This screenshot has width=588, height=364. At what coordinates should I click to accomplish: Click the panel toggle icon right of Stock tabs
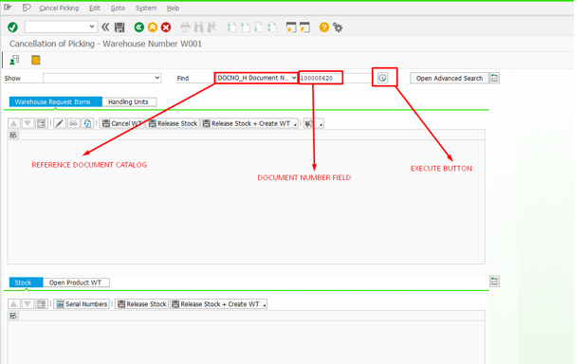tap(494, 282)
